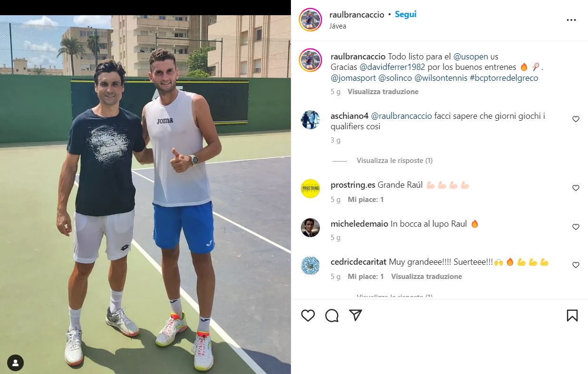Like cedricdecaritat's comment heart icon

click(x=576, y=265)
